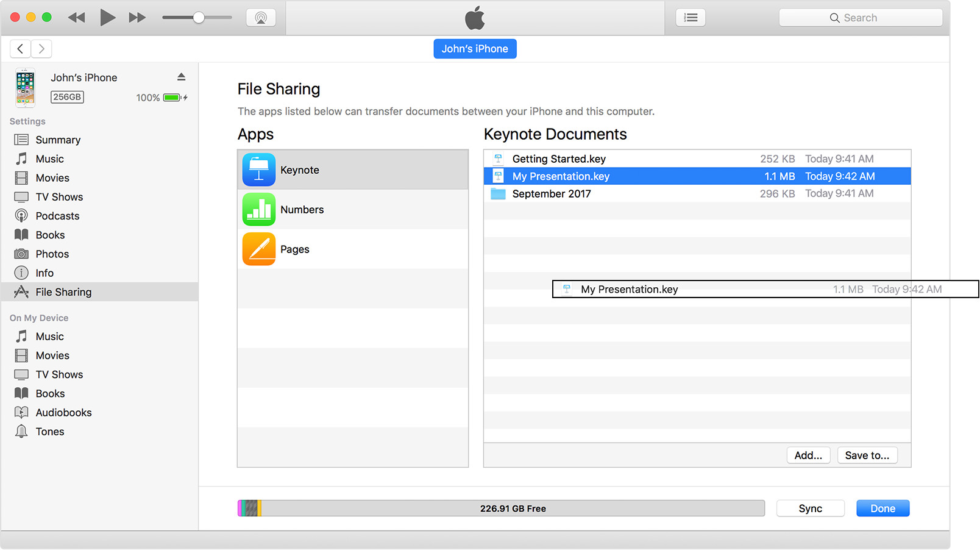Click the Audiobooks icon
This screenshot has height=550, width=980.
21,412
